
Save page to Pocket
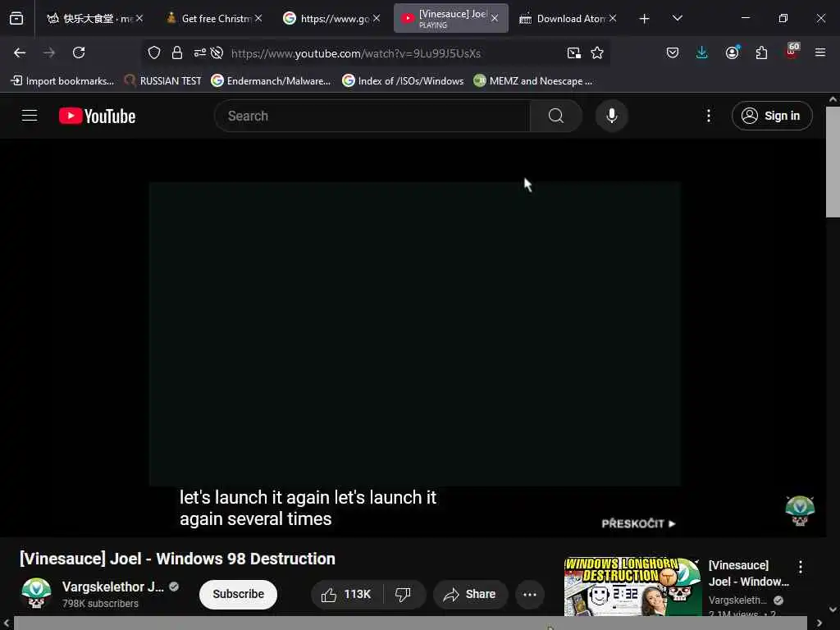673,52
